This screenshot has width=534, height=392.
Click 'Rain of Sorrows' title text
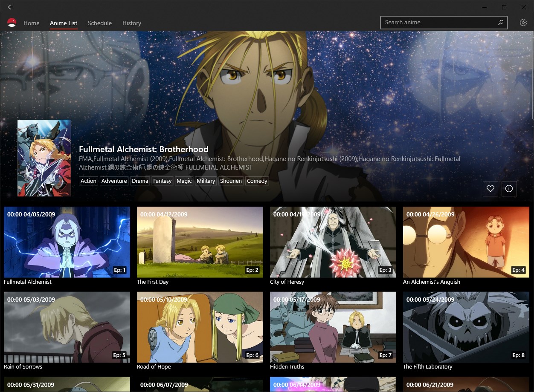22,367
